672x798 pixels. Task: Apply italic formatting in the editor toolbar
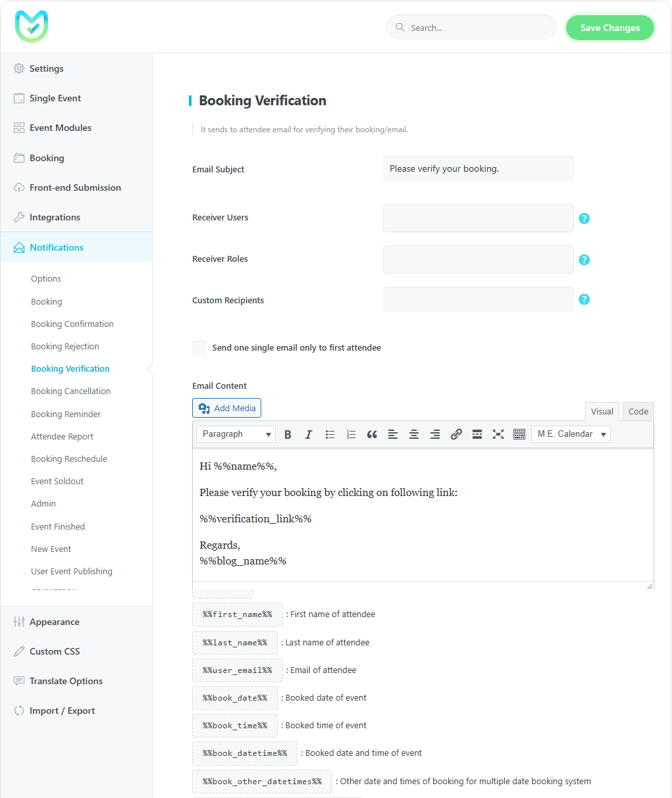308,434
